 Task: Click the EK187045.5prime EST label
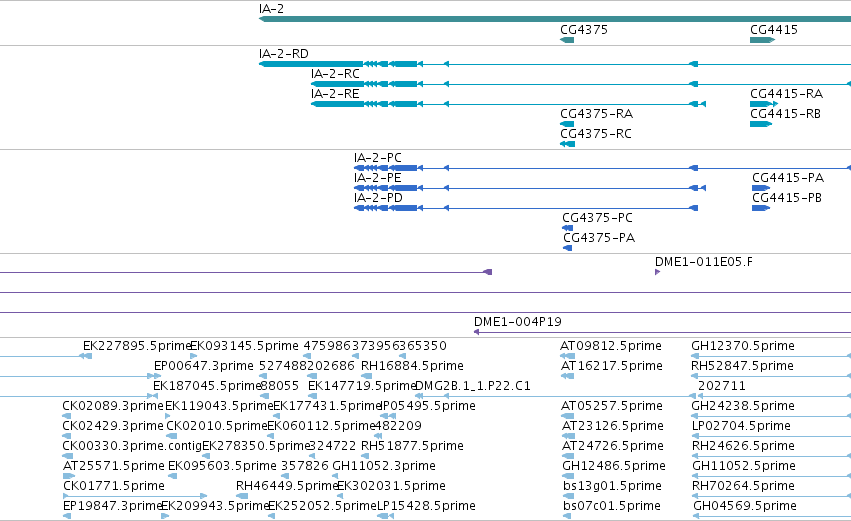207,386
